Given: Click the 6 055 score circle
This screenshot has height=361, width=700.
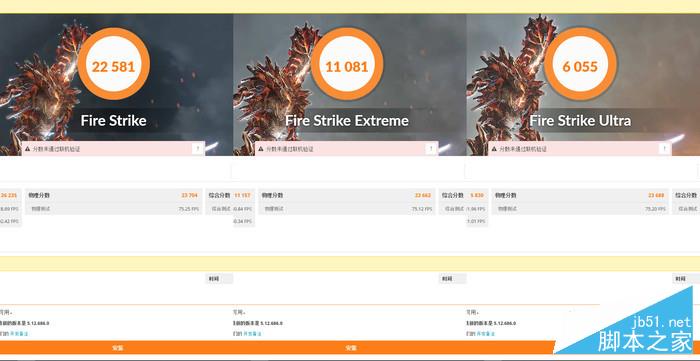Looking at the screenshot, I should point(580,64).
